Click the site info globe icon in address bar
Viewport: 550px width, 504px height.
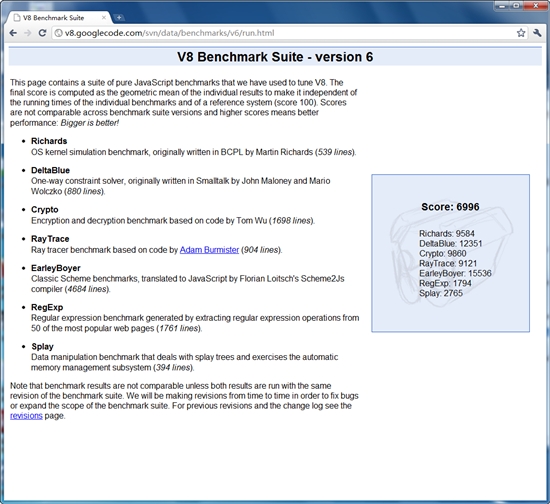59,33
